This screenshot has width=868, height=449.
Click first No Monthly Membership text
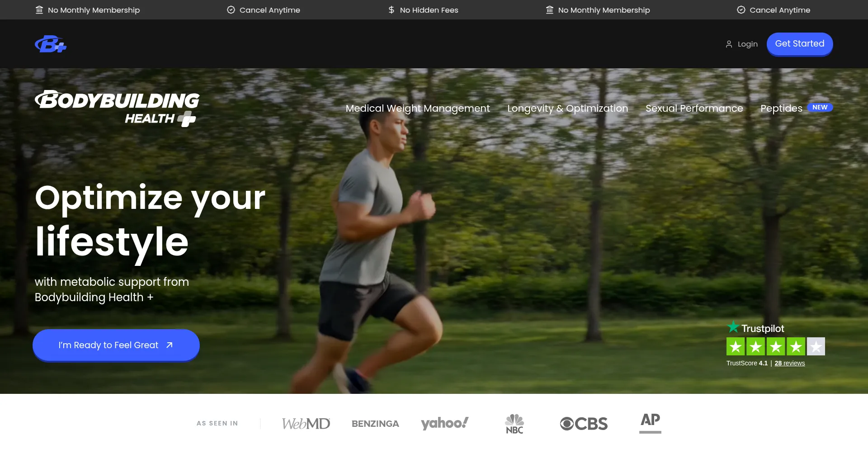coord(94,10)
